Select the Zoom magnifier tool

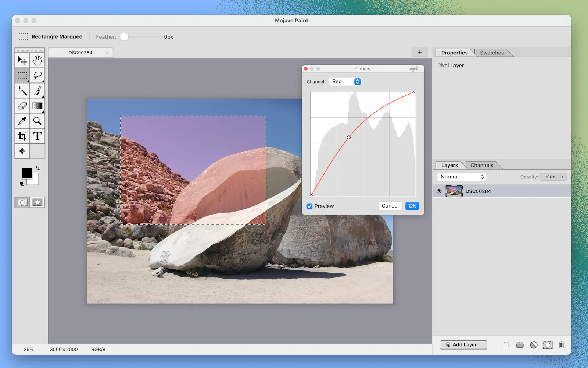tap(37, 121)
